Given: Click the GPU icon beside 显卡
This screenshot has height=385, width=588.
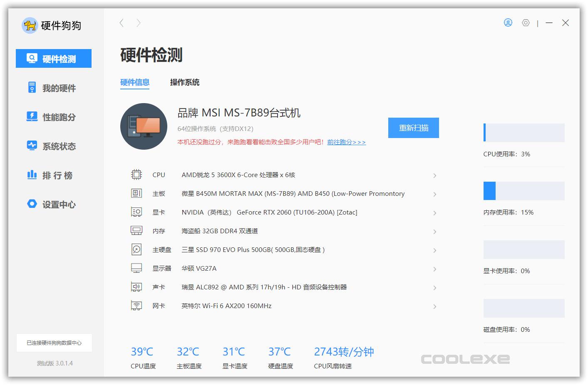Looking at the screenshot, I should coord(136,212).
